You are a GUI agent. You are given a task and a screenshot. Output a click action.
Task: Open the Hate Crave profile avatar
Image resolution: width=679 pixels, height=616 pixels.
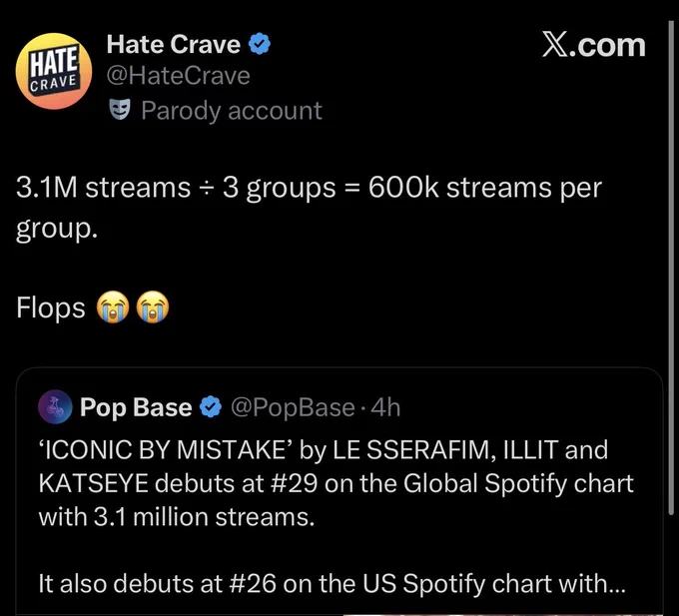tap(54, 71)
